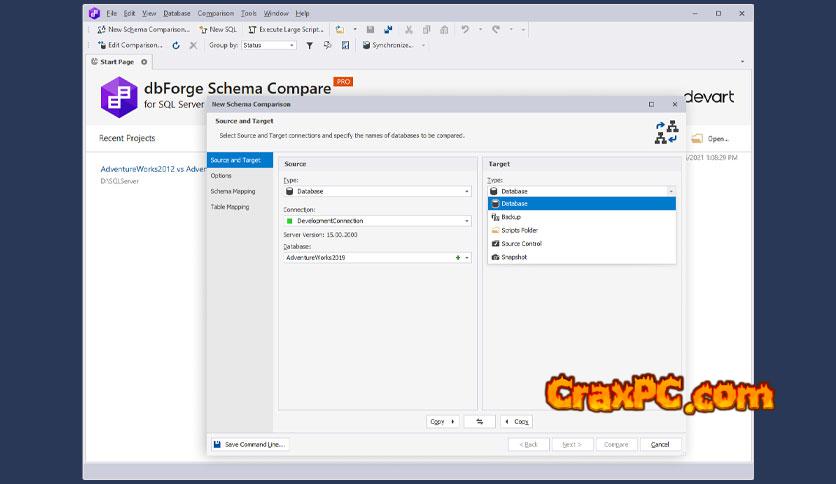Open the Tools menu
This screenshot has height=484, width=836.
pos(248,13)
